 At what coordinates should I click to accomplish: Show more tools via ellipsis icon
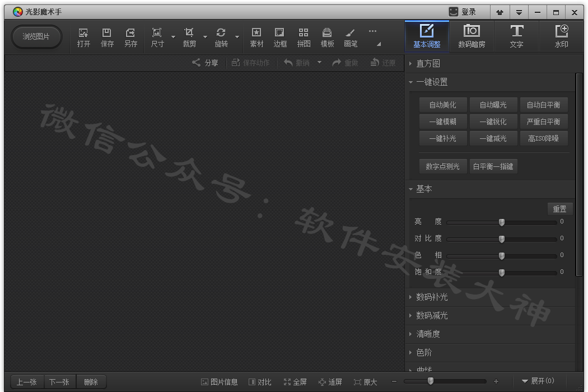(372, 31)
